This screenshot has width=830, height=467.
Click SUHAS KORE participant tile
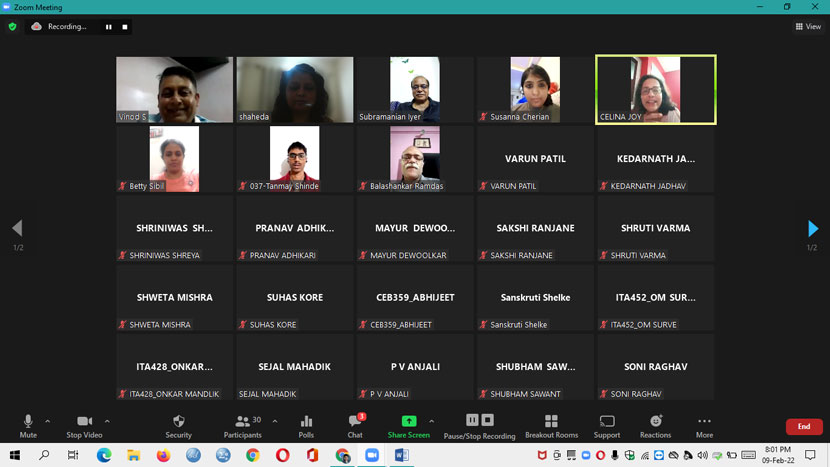pos(295,298)
